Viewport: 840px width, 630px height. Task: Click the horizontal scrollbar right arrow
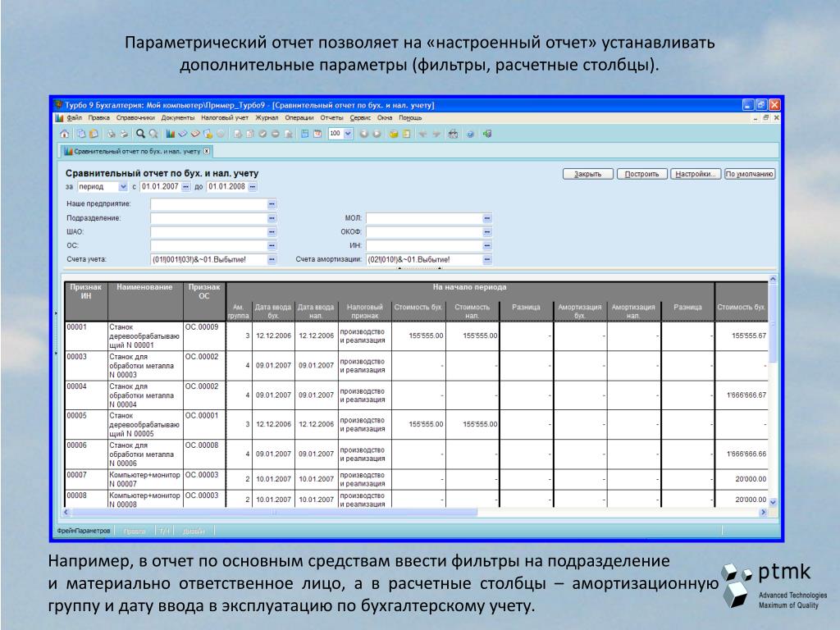(x=764, y=513)
